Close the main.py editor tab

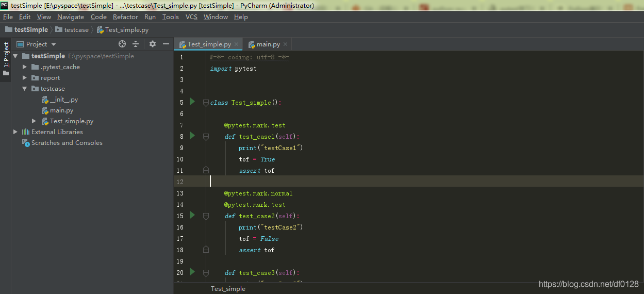285,44
